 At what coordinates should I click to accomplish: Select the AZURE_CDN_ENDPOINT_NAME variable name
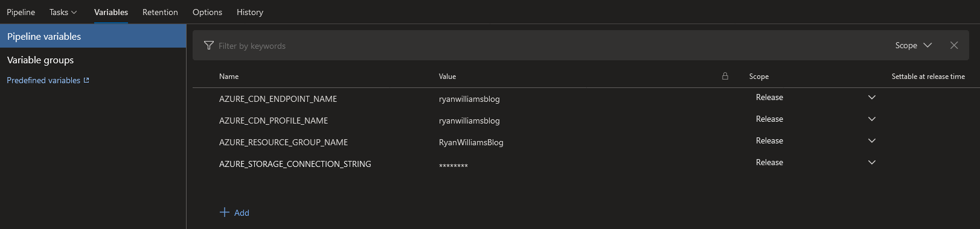point(278,99)
